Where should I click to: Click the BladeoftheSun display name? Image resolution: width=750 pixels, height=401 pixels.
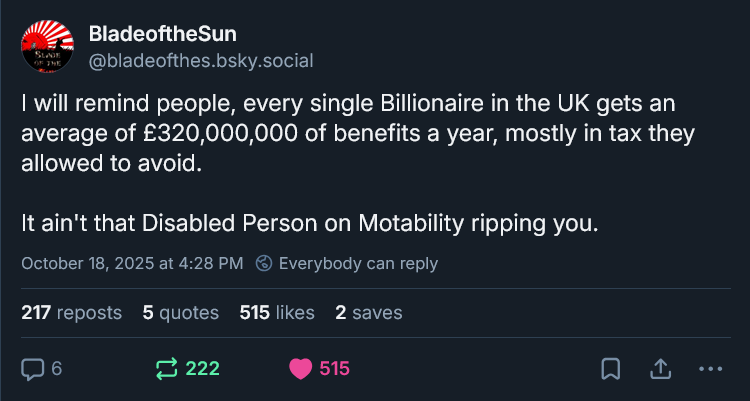(x=162, y=35)
